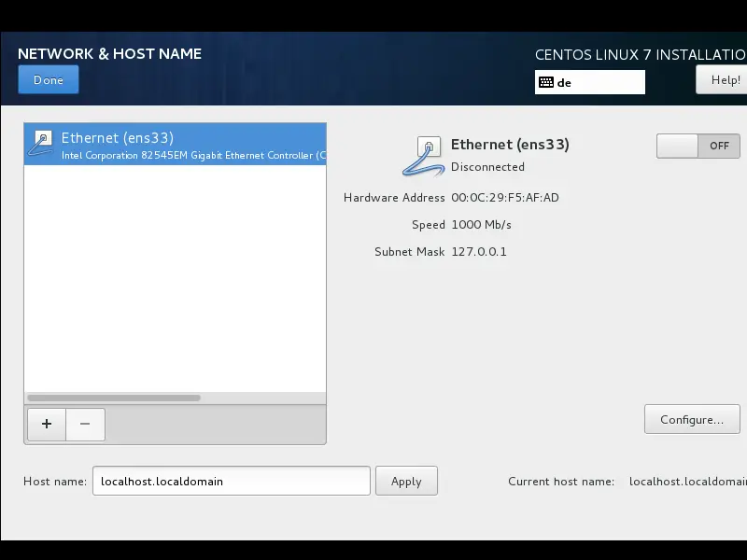Remove the selected device with the minus button
This screenshot has width=747, height=560.
pos(85,424)
